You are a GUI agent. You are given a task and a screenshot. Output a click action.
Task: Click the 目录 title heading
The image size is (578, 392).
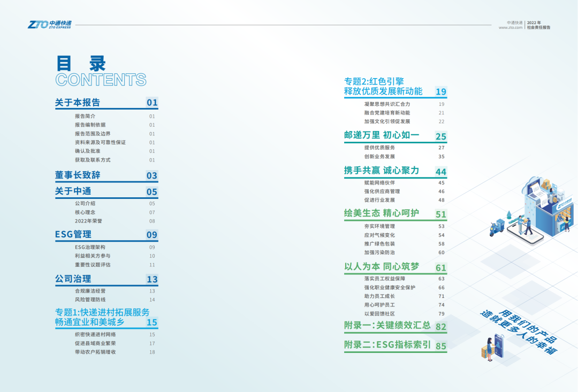(81, 64)
